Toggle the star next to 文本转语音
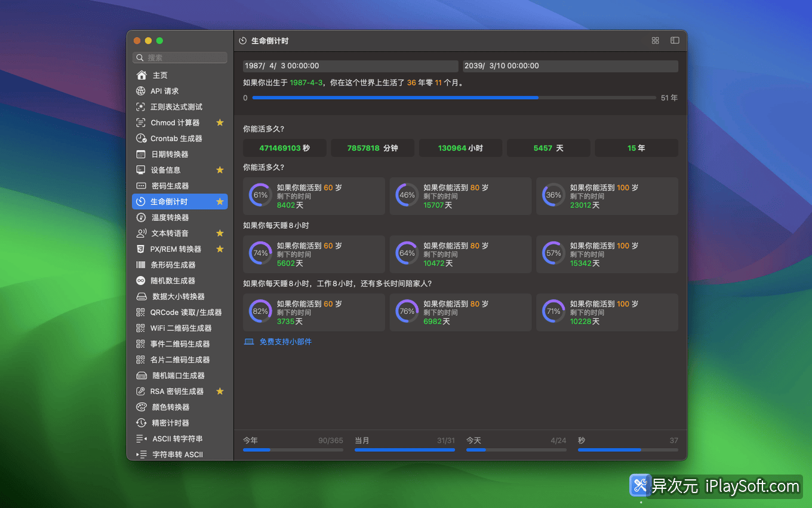 tap(220, 233)
